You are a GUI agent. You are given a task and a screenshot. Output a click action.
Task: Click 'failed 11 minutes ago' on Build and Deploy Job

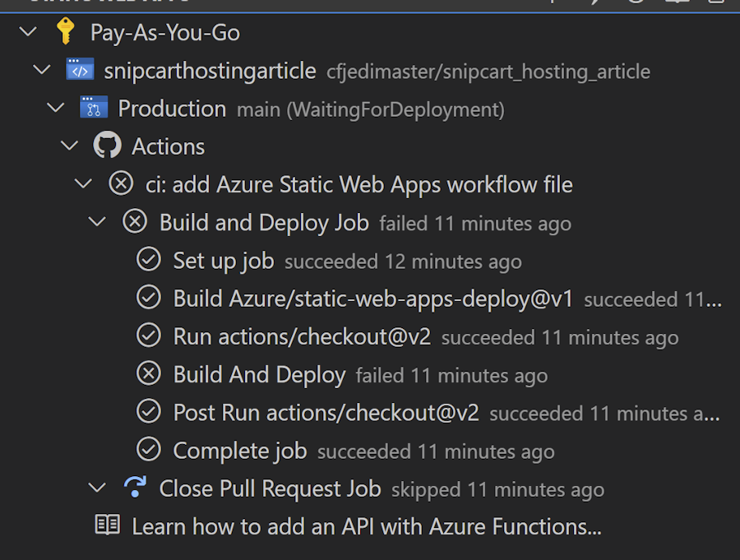pos(475,224)
